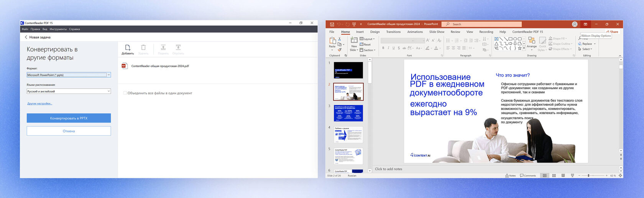Click the Поднять move-up icon in ContentReader
Viewport: 644px width, 198px height.
click(x=163, y=47)
